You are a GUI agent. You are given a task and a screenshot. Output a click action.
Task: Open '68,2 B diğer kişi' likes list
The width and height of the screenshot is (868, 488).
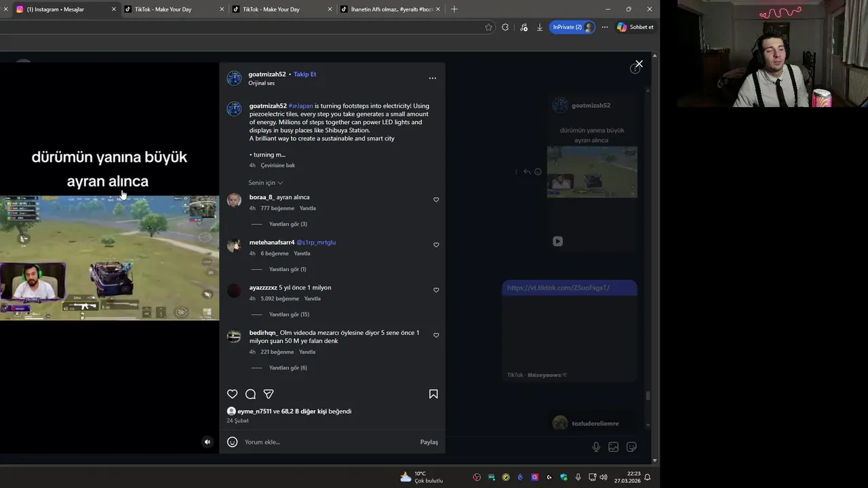pyautogui.click(x=304, y=411)
